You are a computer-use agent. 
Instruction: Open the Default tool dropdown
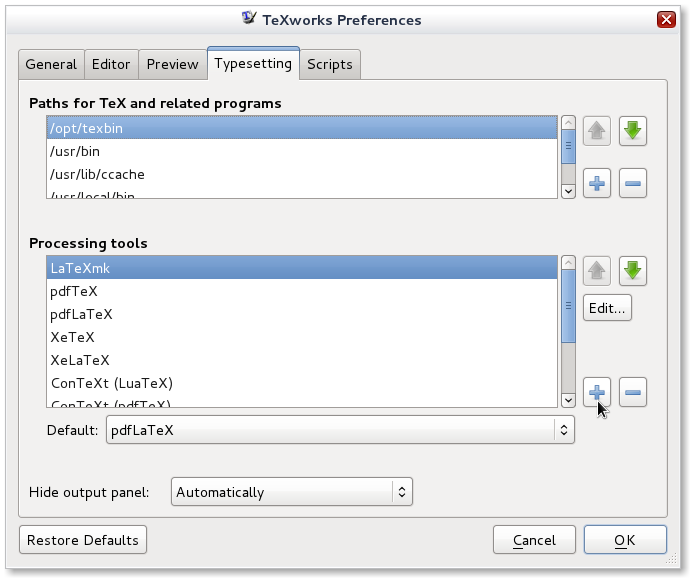click(x=339, y=430)
